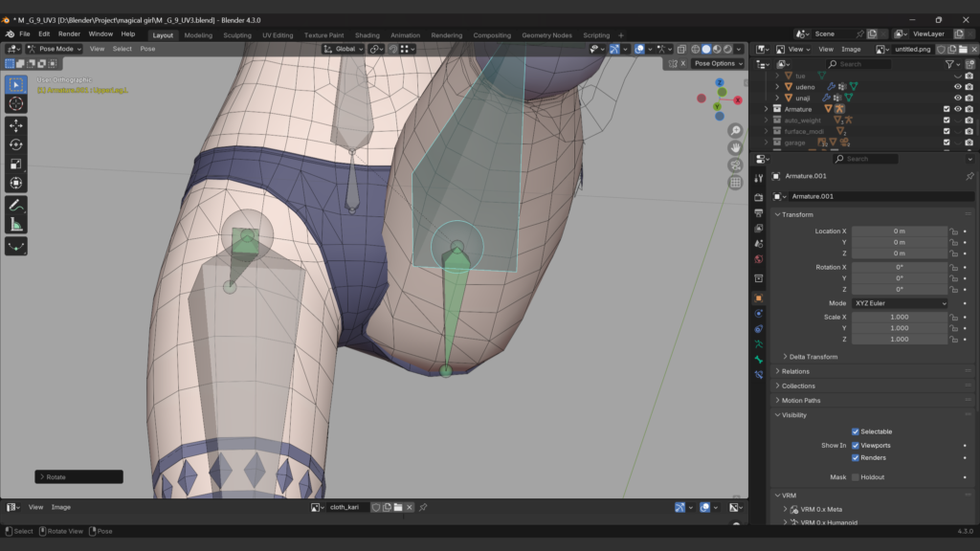The image size is (980, 551).
Task: Open the Pose Mode dropdown
Action: pos(55,49)
